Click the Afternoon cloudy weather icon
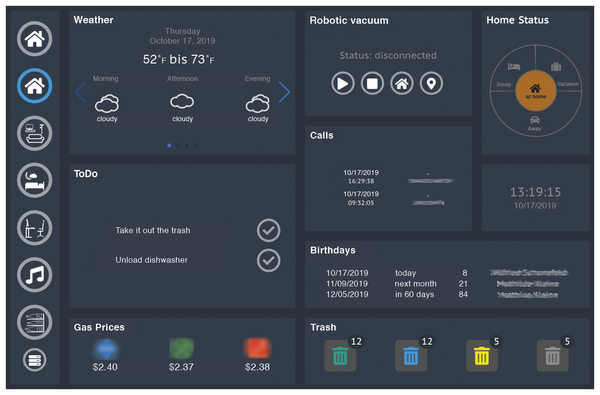Viewport: 600px width, 395px height. [x=182, y=101]
